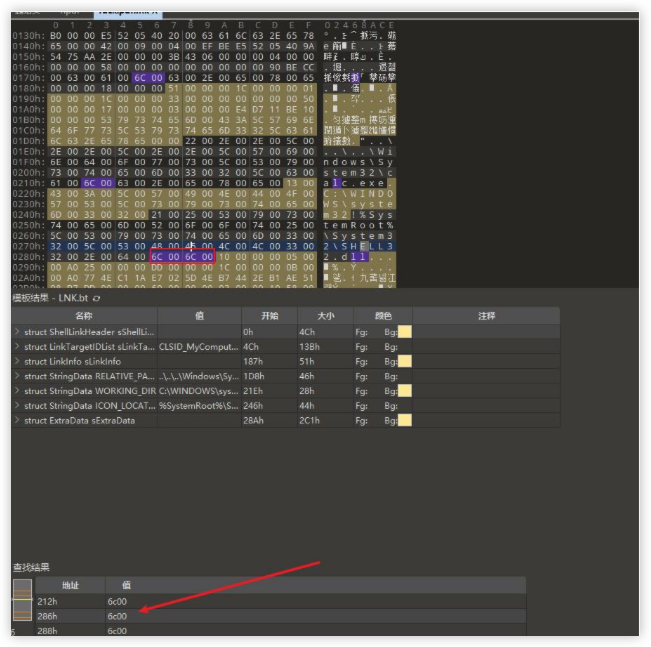Image resolution: width=651 pixels, height=647 pixels.
Task: Click the 注释 column header
Action: (x=486, y=316)
